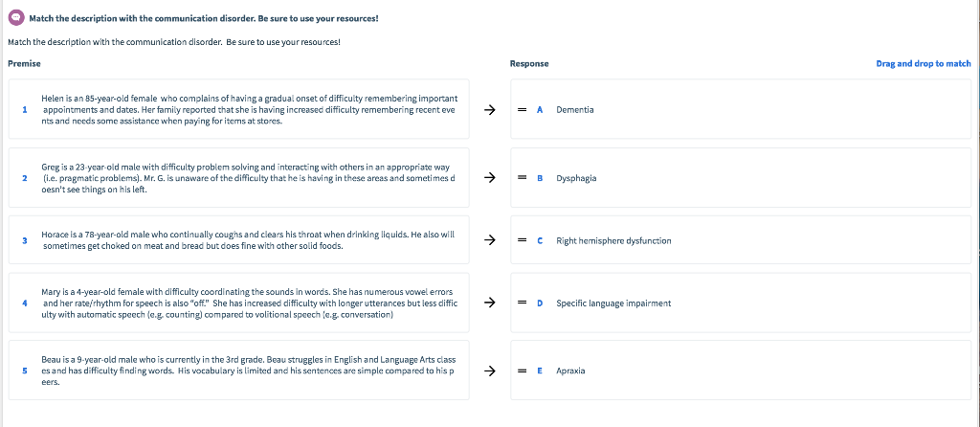
Task: Click premise 5 card about Beau
Action: [249, 371]
